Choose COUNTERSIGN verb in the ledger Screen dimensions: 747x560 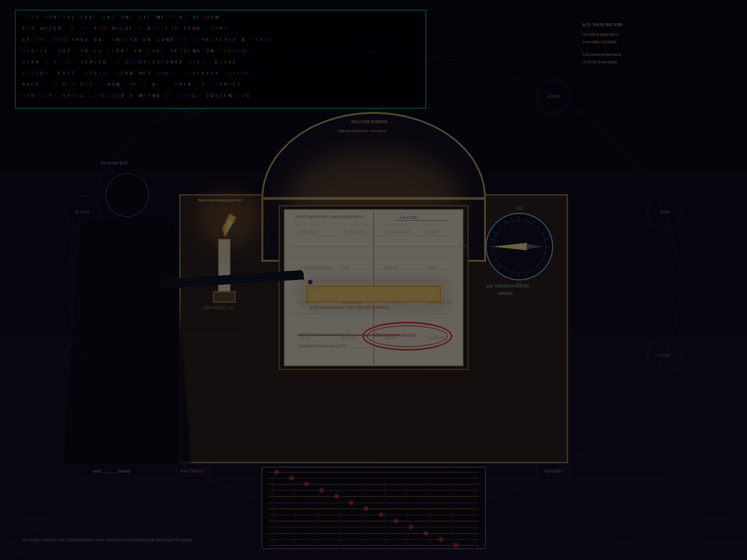pos(398,232)
